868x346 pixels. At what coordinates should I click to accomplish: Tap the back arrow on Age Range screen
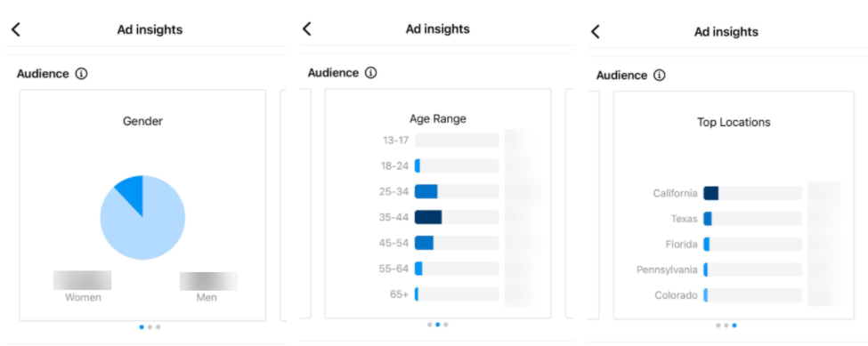pos(306,28)
